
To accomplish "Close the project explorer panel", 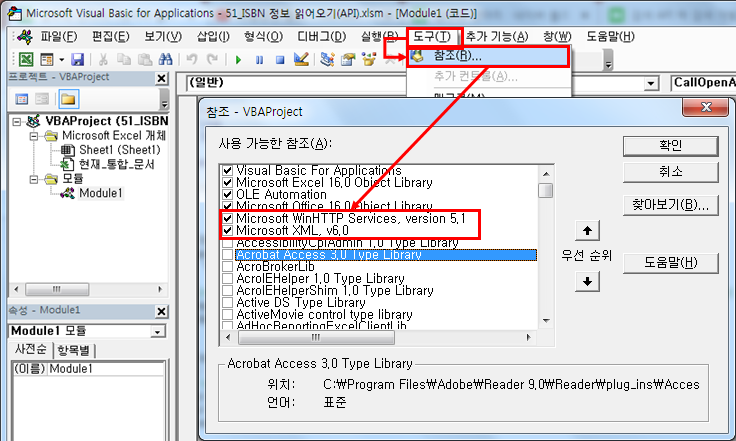I will pyautogui.click(x=161, y=78).
